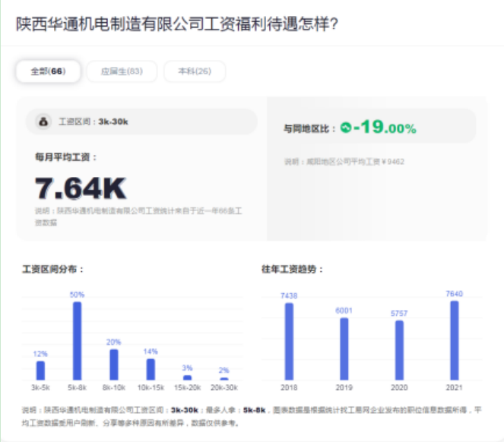Click the 2020 year axis label
Viewport: 504px width, 442px height.
399,387
